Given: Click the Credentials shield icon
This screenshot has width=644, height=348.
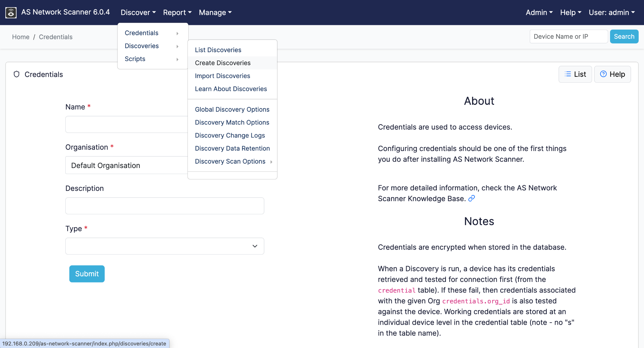Looking at the screenshot, I should pyautogui.click(x=17, y=74).
